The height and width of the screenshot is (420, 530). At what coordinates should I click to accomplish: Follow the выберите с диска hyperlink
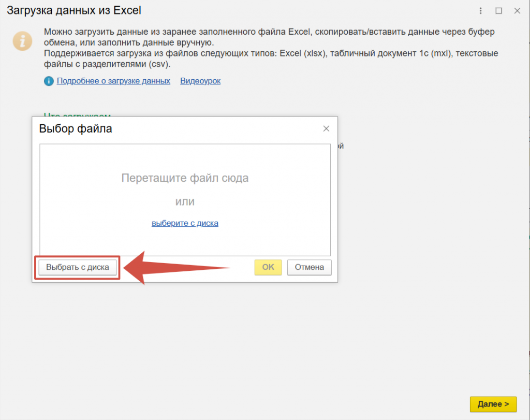coord(185,223)
